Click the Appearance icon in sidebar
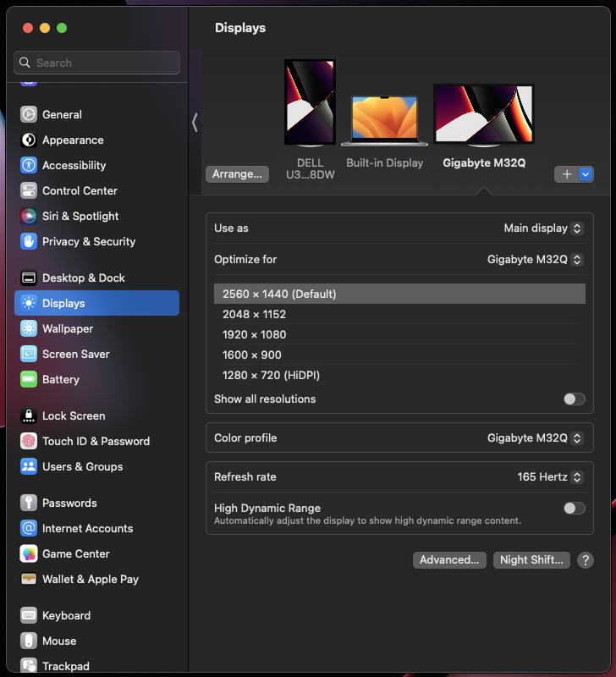 pyautogui.click(x=29, y=140)
